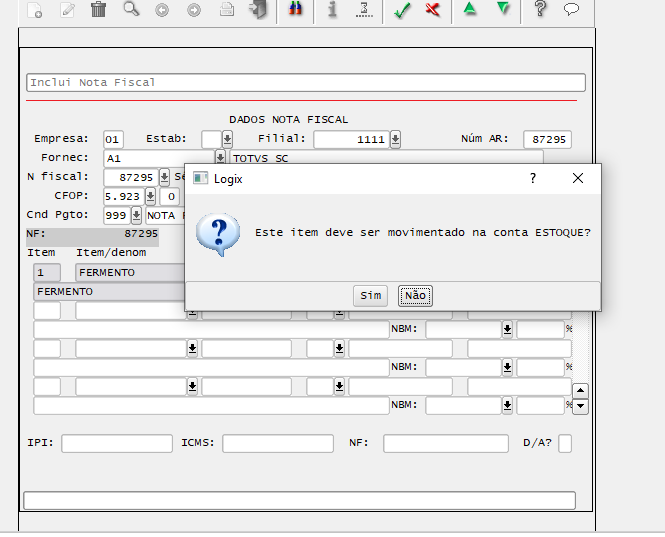This screenshot has width=665, height=537.
Task: Open the Filial lookup arrow
Action: [x=395, y=139]
